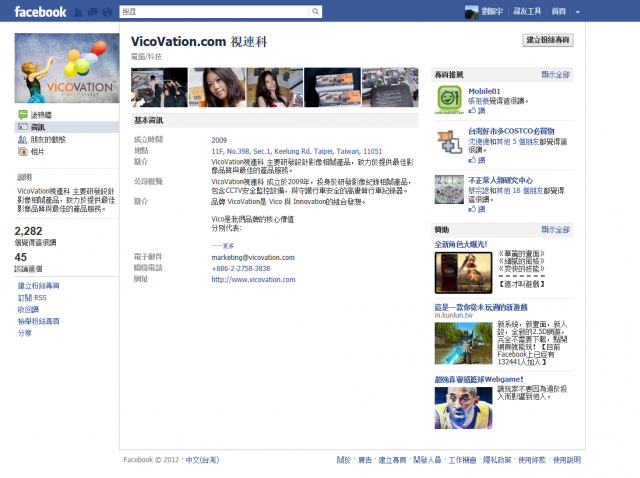Select the Info tab in left sidebar
Viewport: 640px width, 478px height.
pos(67,127)
